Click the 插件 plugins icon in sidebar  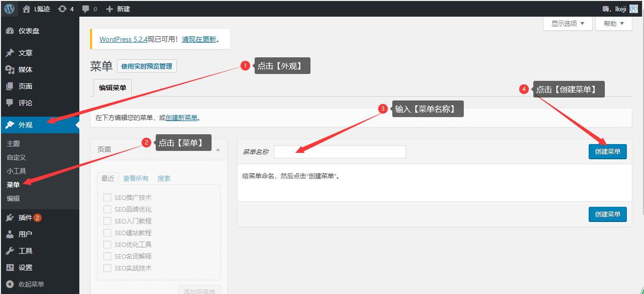10,218
